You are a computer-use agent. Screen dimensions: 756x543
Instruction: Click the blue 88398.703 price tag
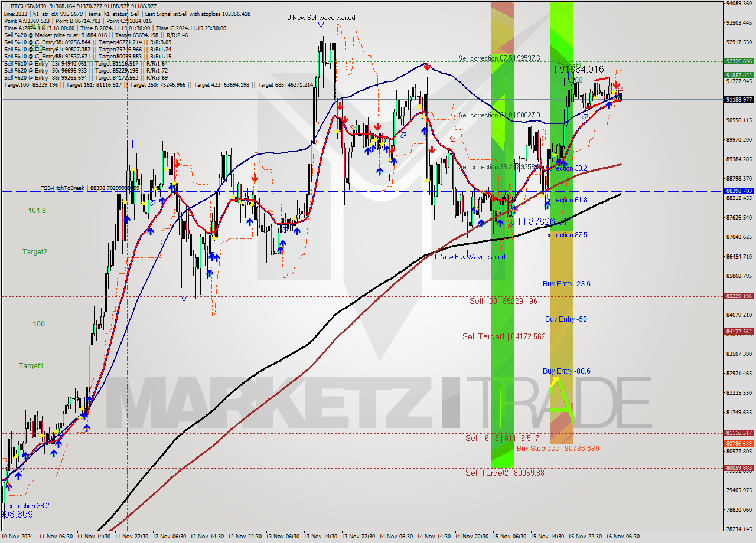[x=739, y=191]
